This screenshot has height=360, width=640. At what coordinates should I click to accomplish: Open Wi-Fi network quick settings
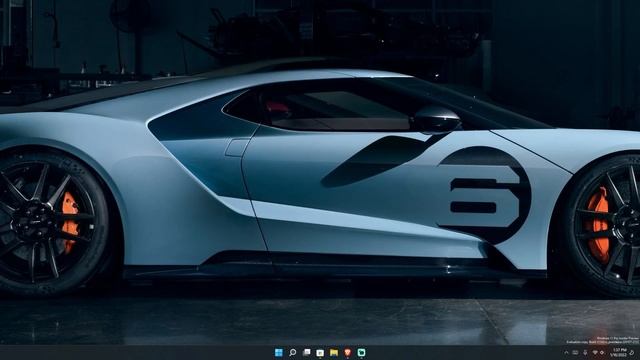pos(595,353)
